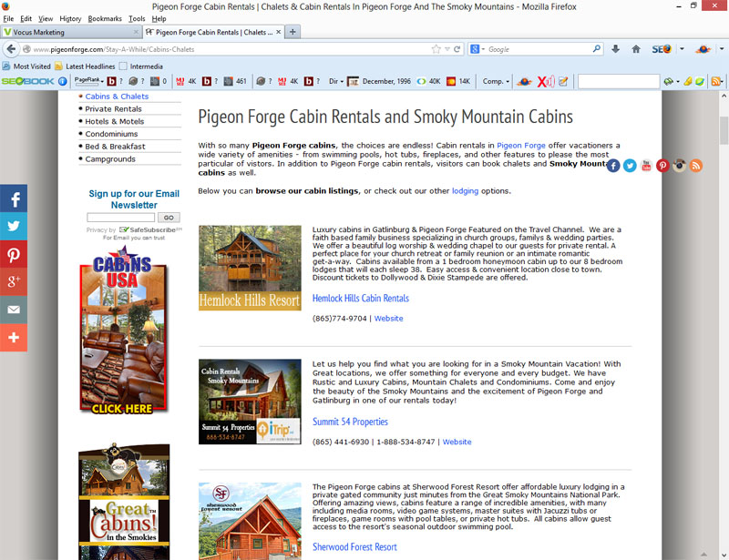Viewport: 729px width, 560px height.
Task: Open the Private Rentals sidebar link
Action: 113,108
